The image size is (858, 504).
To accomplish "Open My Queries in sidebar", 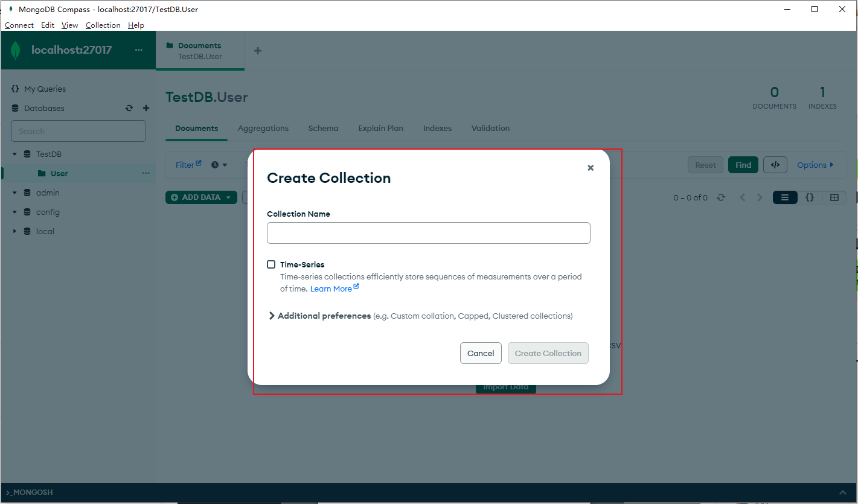I will tap(45, 89).
